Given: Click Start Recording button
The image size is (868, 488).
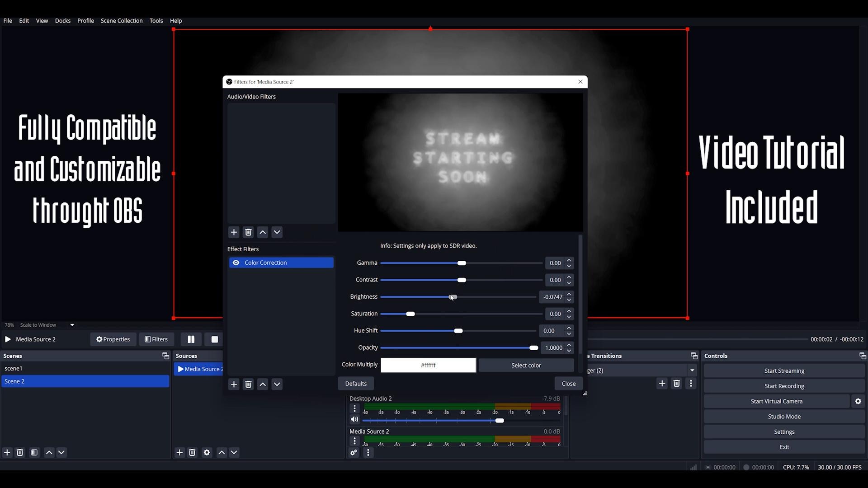Looking at the screenshot, I should click(x=784, y=386).
